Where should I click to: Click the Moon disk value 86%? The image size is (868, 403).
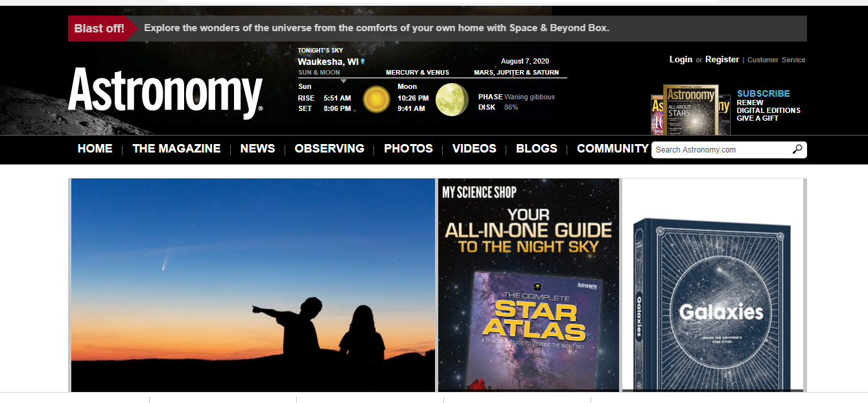pos(511,107)
